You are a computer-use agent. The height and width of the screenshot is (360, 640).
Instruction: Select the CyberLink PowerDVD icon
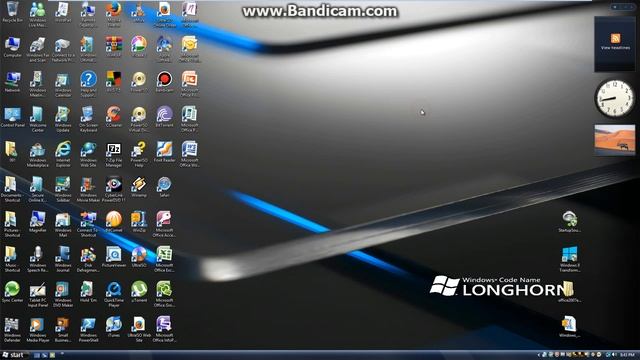click(x=113, y=189)
